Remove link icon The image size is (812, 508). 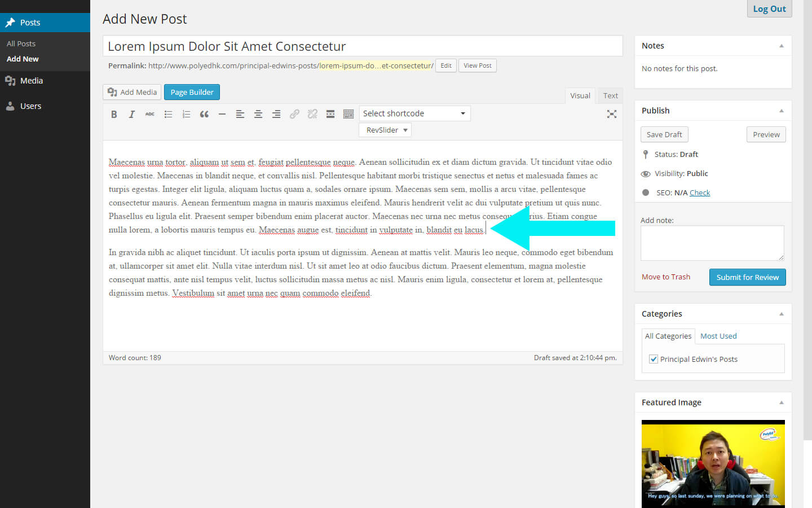[x=312, y=114]
